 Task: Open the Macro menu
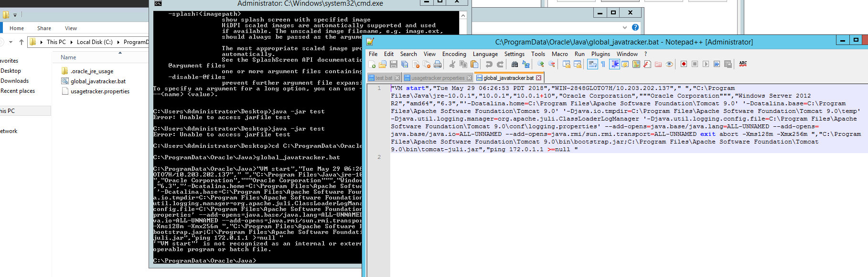(560, 54)
